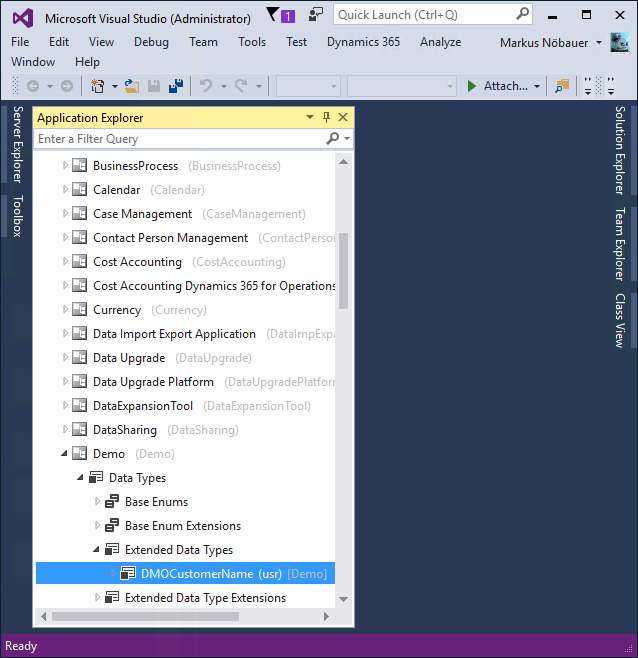Expand the Base Enums folder
Viewport: 638px width, 658px height.
click(x=97, y=502)
